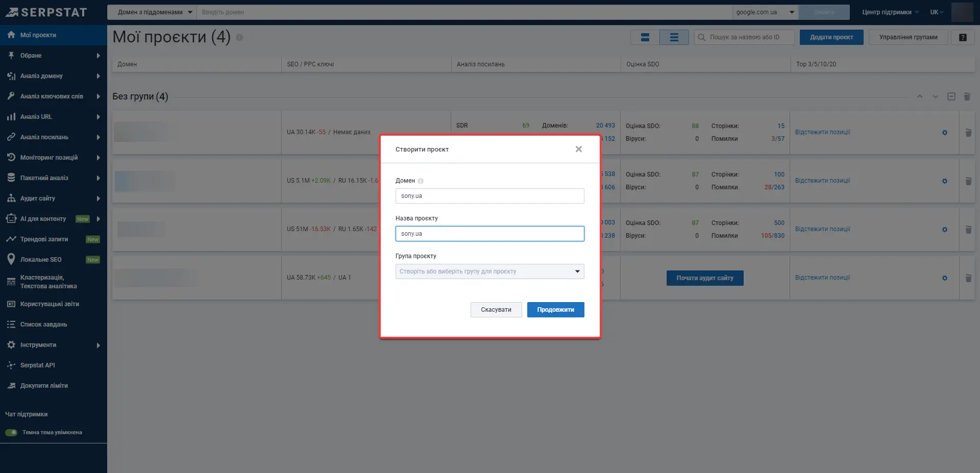Click the trash icon for the Без групи header
This screenshot has height=473, width=980.
point(967,96)
